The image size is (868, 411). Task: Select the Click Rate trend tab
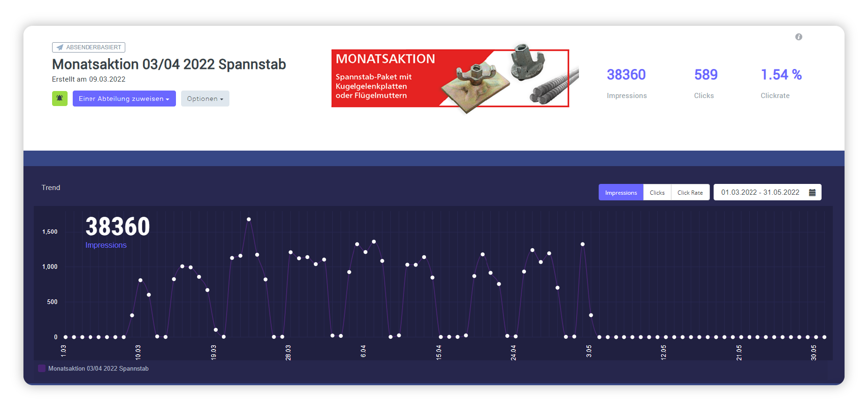(690, 192)
